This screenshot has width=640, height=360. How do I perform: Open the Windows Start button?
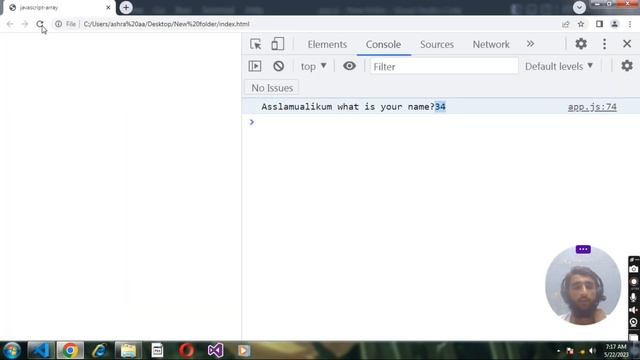tap(11, 351)
